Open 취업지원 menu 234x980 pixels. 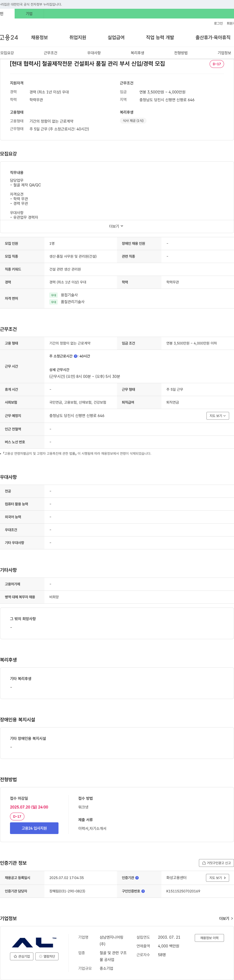click(78, 37)
